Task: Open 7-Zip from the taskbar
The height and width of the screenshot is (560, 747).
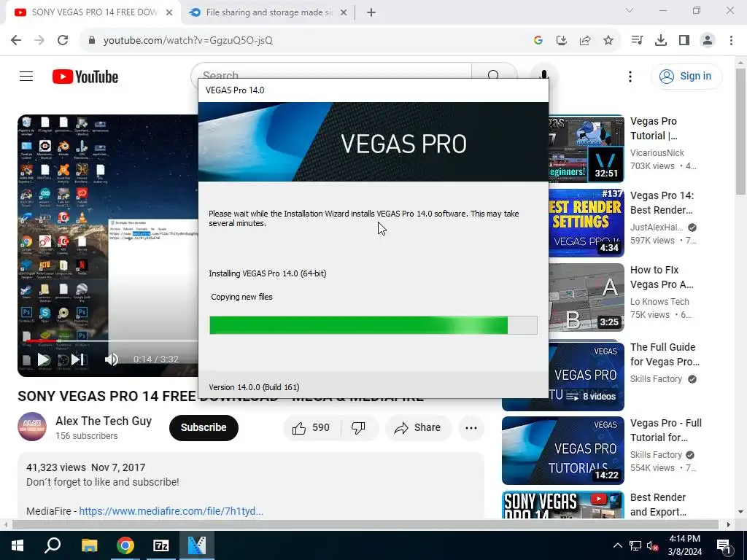Action: pyautogui.click(x=161, y=545)
